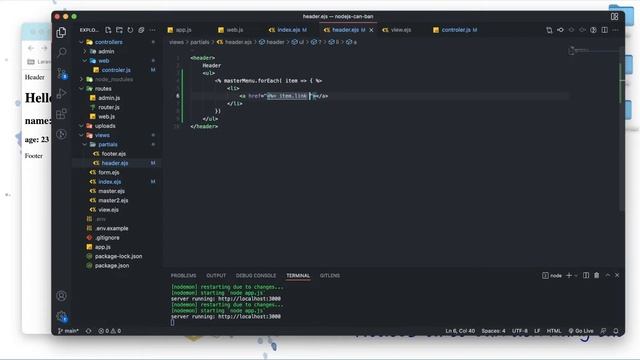Split the editor to the right

point(604,30)
